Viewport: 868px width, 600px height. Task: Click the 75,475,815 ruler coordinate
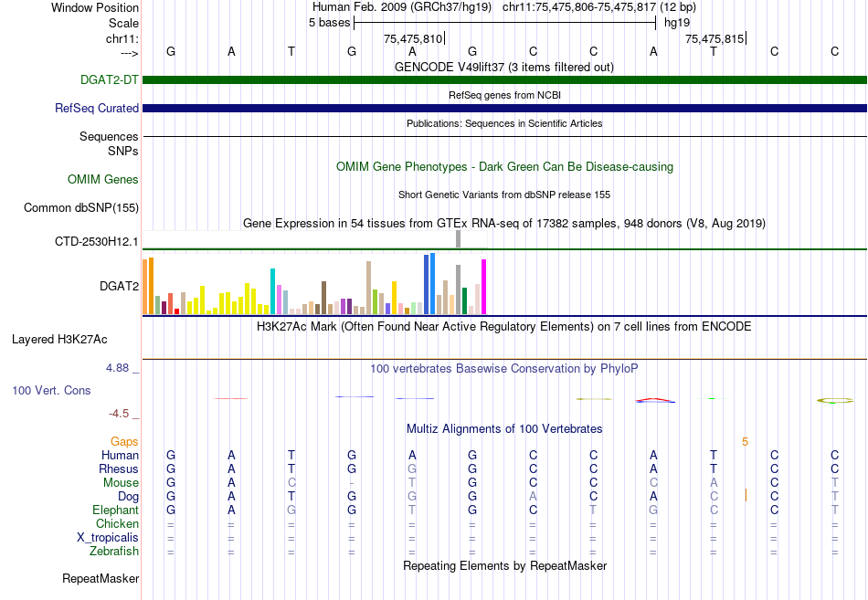715,38
